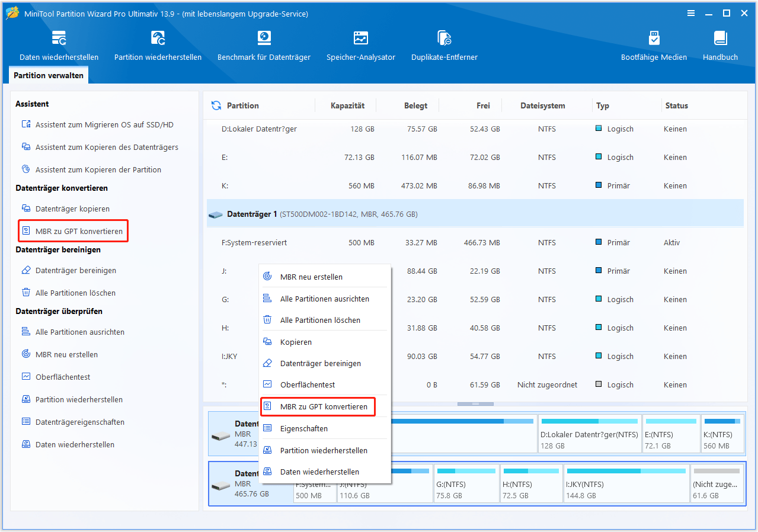Launch Benchmark für Datenträger
This screenshot has height=532, width=758.
pos(264,46)
